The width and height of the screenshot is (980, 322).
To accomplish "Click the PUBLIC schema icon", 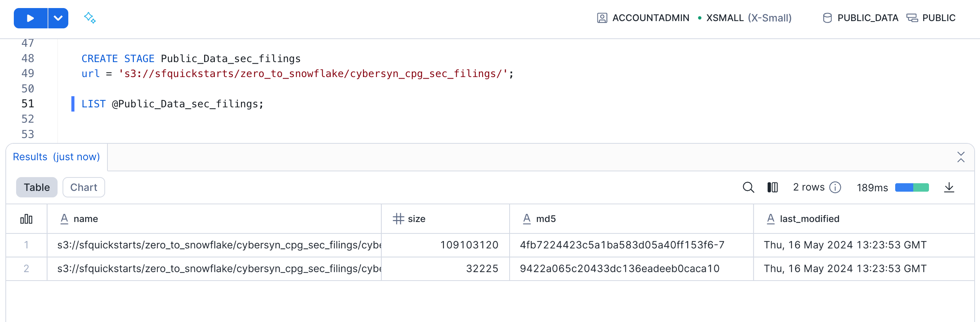I will click(912, 18).
